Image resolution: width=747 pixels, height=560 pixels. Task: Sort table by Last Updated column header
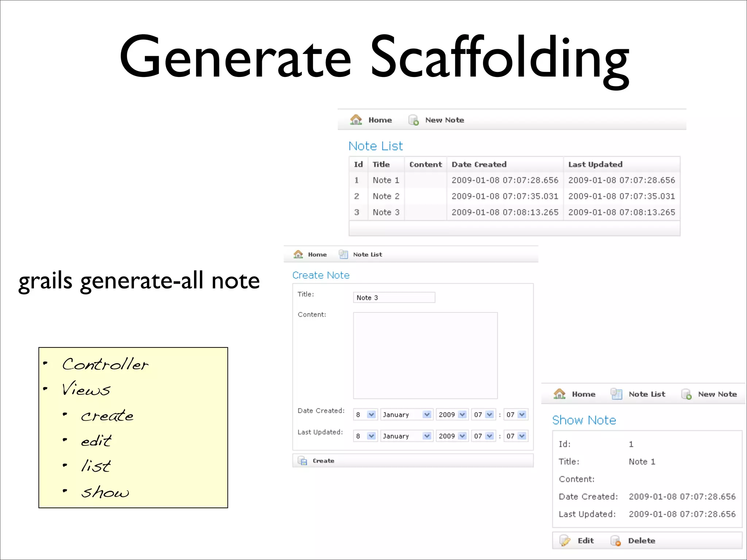coord(595,164)
